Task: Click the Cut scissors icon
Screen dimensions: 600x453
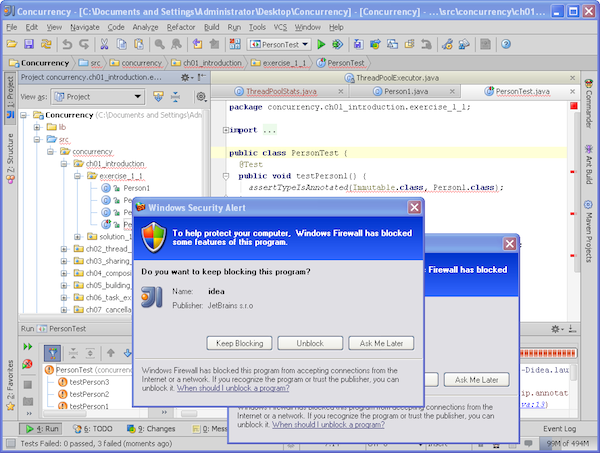Action: [x=104, y=44]
